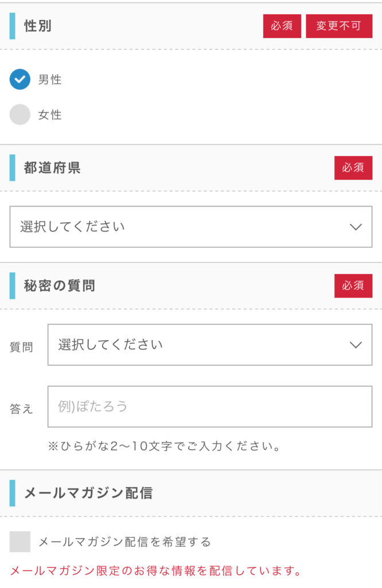The width and height of the screenshot is (382, 588).
Task: Click the 女性 label text
Action: [50, 115]
